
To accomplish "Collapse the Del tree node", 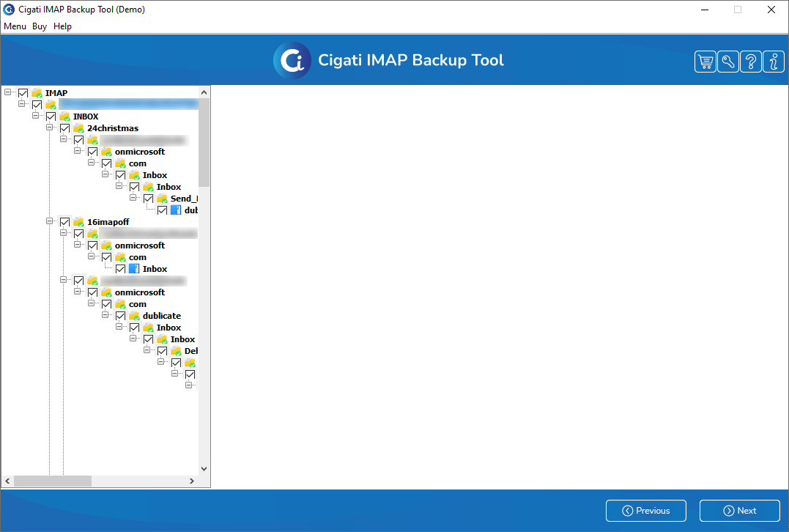I will click(147, 350).
